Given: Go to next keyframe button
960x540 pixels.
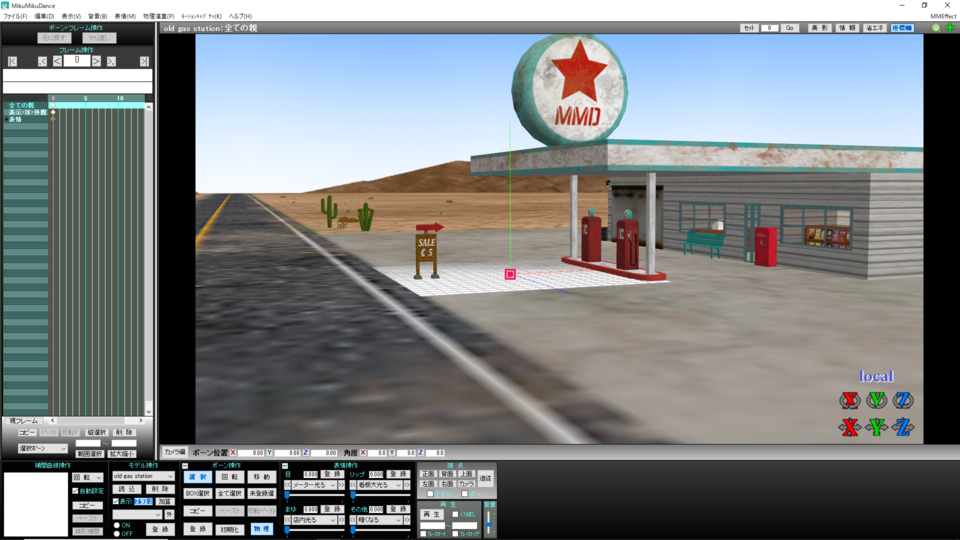Looking at the screenshot, I should tap(111, 61).
